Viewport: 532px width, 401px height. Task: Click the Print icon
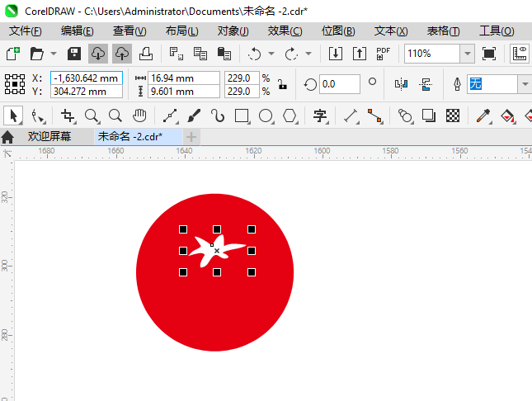pyautogui.click(x=146, y=54)
